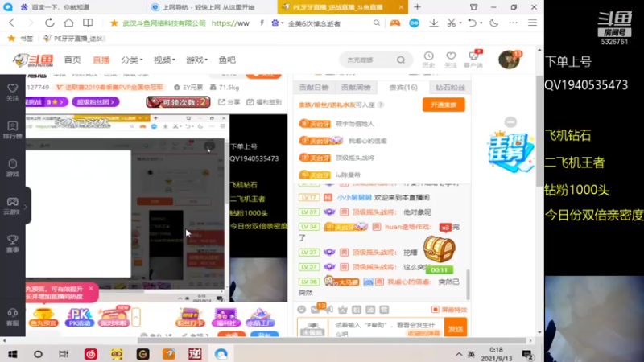Open 云游戏 in left sidebar

[12, 205]
